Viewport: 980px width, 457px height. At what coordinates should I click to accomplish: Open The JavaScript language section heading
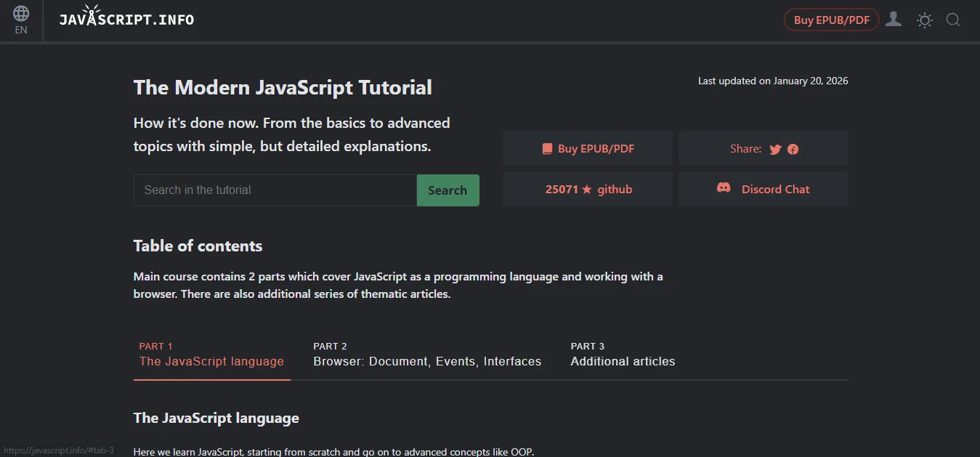216,418
